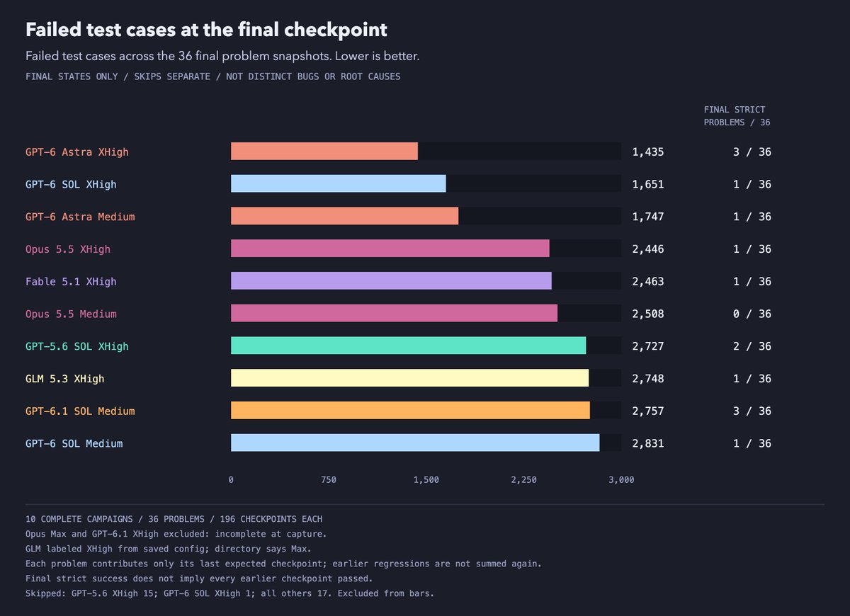Select the value '2,446'
Viewport: 850px width, 616px height.
[x=648, y=249]
